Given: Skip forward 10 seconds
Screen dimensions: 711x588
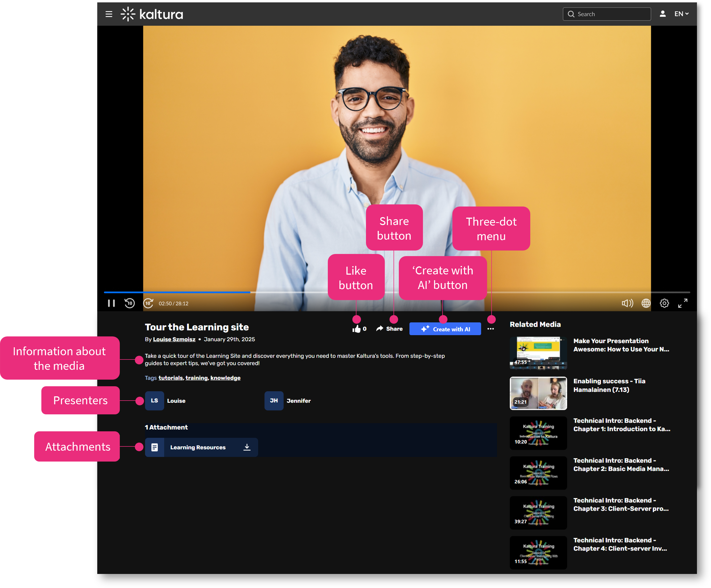Looking at the screenshot, I should pyautogui.click(x=148, y=303).
